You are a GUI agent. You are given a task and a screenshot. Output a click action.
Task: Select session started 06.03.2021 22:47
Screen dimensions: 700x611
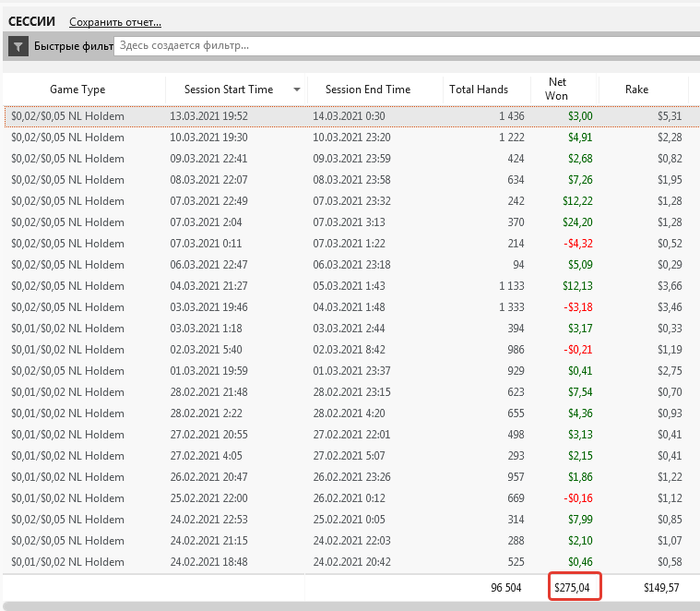click(x=352, y=265)
